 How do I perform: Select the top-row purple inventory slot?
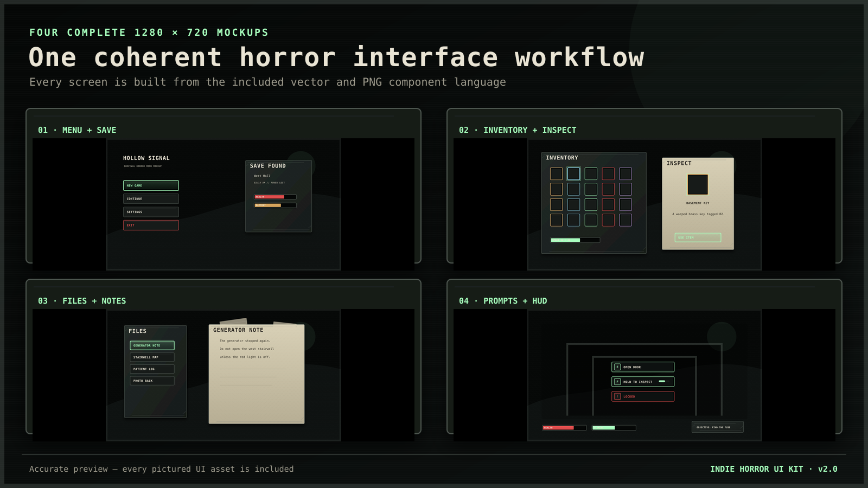pyautogui.click(x=626, y=174)
